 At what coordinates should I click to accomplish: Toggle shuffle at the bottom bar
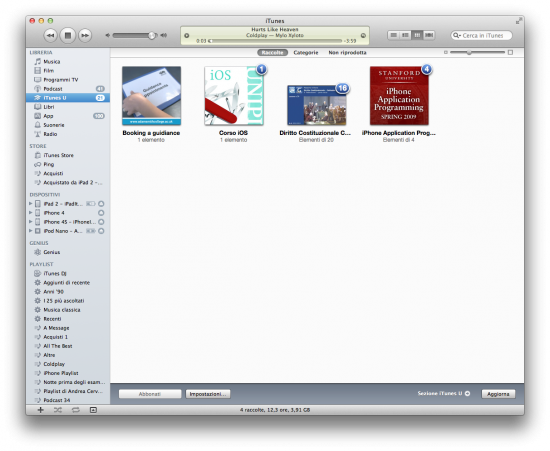(x=58, y=410)
